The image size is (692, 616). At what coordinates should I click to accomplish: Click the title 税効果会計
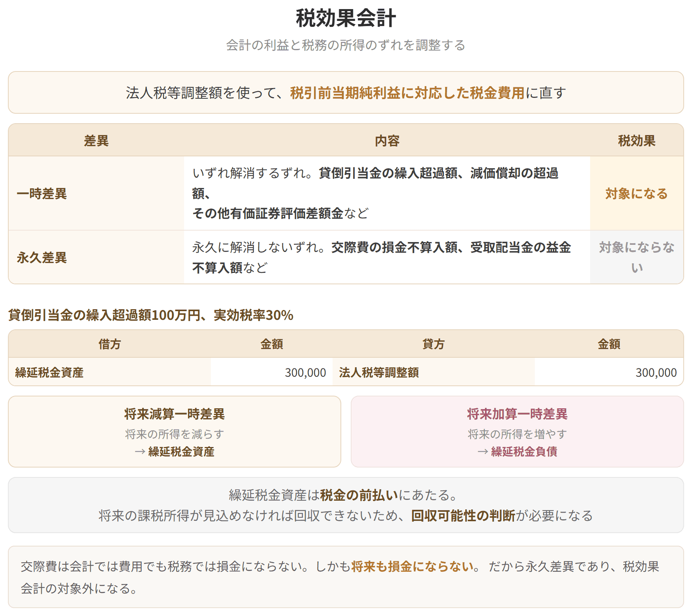(x=346, y=18)
